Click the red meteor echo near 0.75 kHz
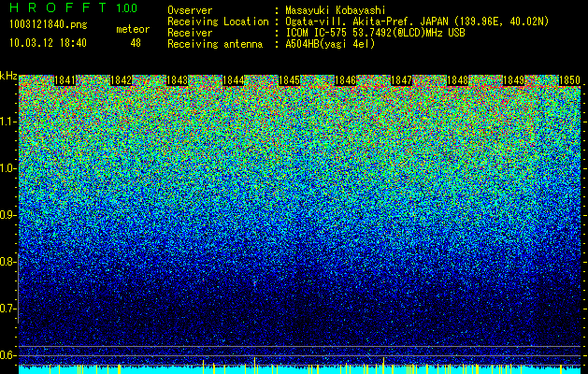Screen dimensions: 588x374 coord(254,283)
